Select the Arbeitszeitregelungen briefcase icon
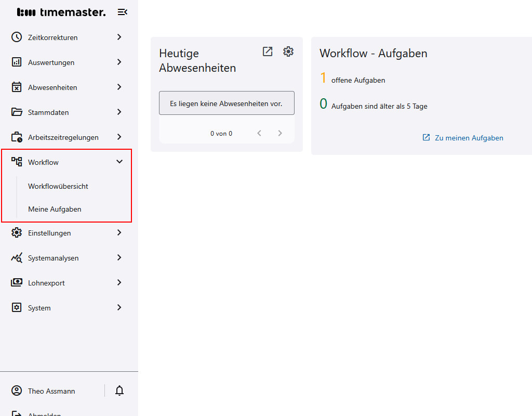 (x=16, y=137)
